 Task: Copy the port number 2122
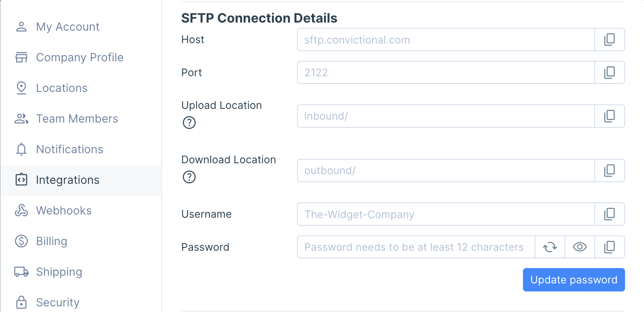click(x=609, y=73)
